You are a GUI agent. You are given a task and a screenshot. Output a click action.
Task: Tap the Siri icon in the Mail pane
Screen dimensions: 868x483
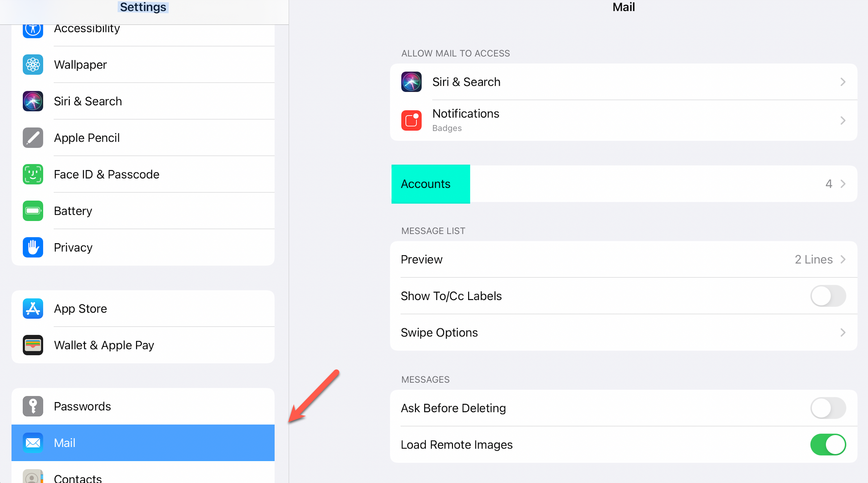pos(411,82)
